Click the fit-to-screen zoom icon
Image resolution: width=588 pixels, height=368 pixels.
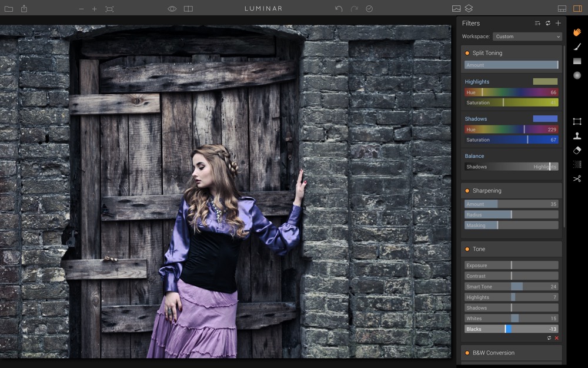click(109, 9)
